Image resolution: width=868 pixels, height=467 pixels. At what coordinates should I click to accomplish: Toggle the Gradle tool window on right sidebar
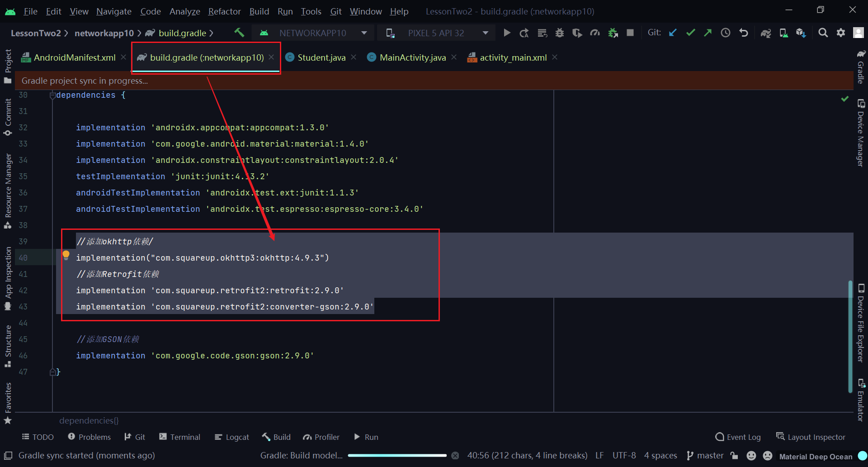(861, 67)
